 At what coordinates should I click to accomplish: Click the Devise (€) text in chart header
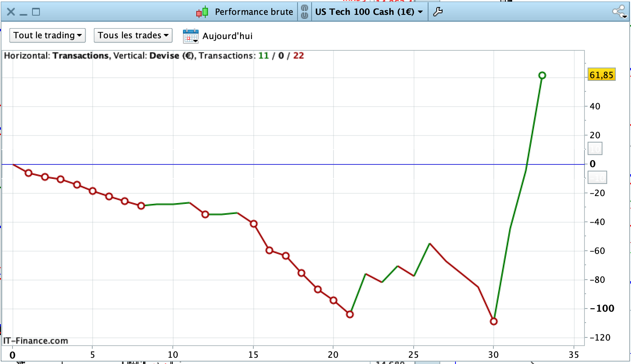(x=172, y=55)
